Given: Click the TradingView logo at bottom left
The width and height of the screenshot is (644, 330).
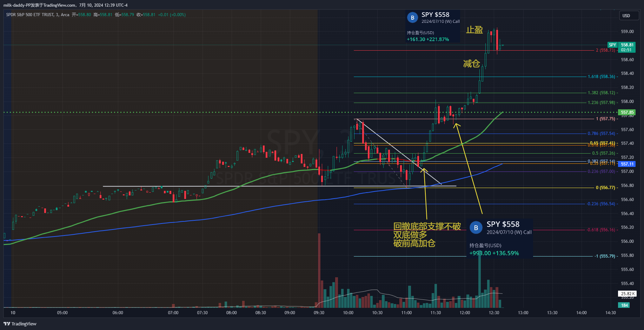Looking at the screenshot, I should (x=20, y=324).
